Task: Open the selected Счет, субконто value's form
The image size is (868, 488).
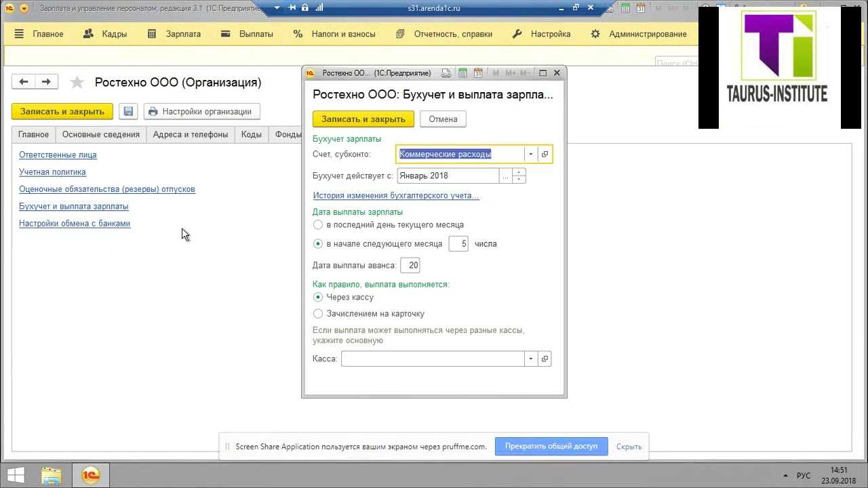Action: tap(545, 155)
